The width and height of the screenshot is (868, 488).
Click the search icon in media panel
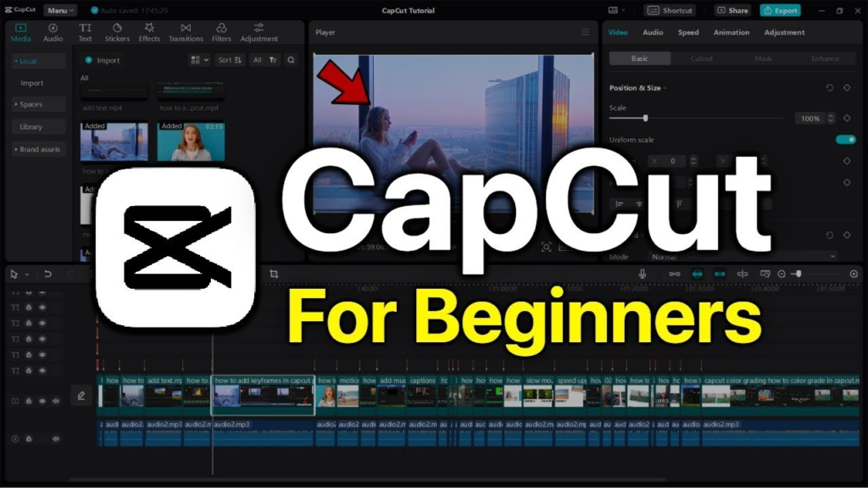click(x=291, y=60)
